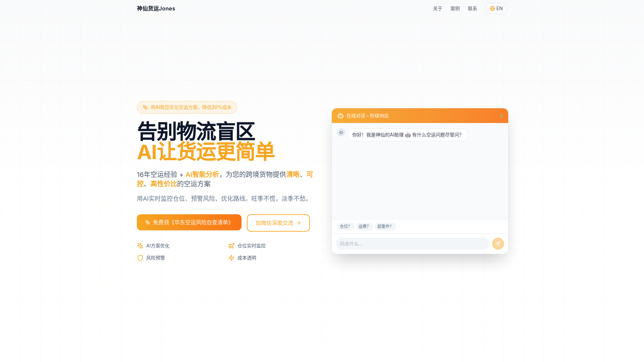
Task: Switch language with the EN button
Action: [x=496, y=8]
